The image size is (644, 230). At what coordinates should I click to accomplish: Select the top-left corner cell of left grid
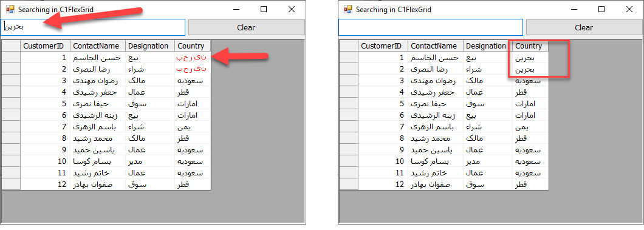[11, 46]
